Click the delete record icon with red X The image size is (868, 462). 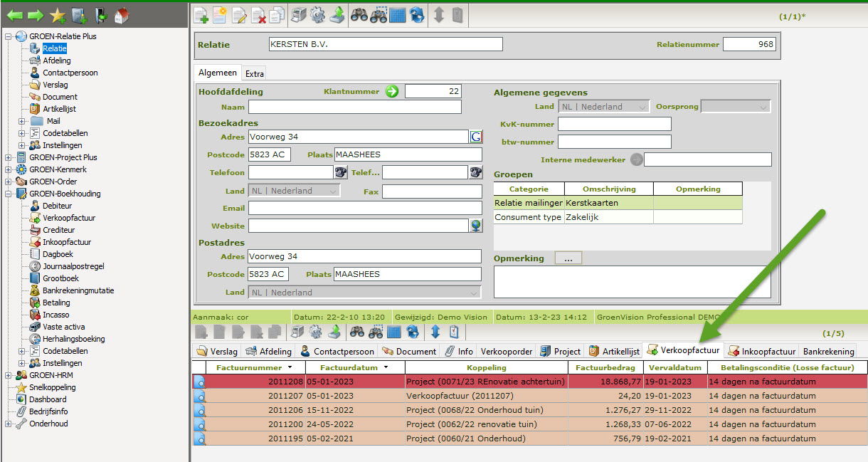[258, 14]
